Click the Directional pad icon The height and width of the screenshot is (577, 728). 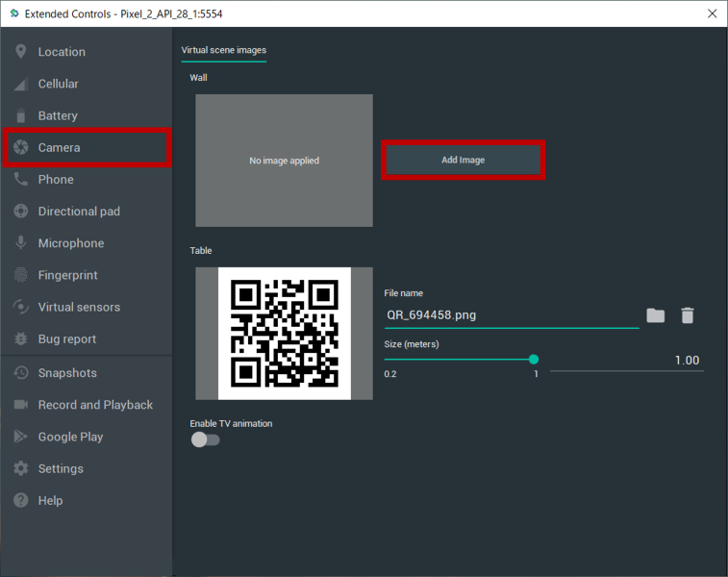coord(20,212)
